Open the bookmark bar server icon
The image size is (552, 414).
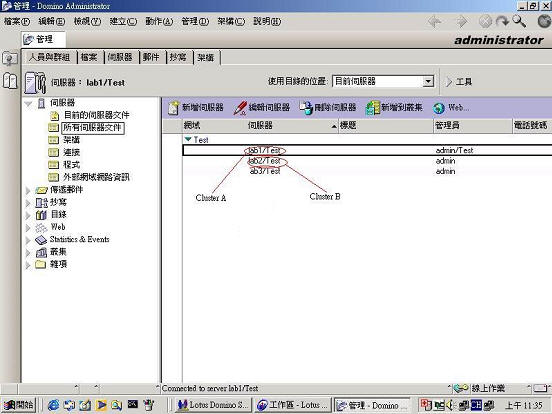pyautogui.click(x=10, y=58)
